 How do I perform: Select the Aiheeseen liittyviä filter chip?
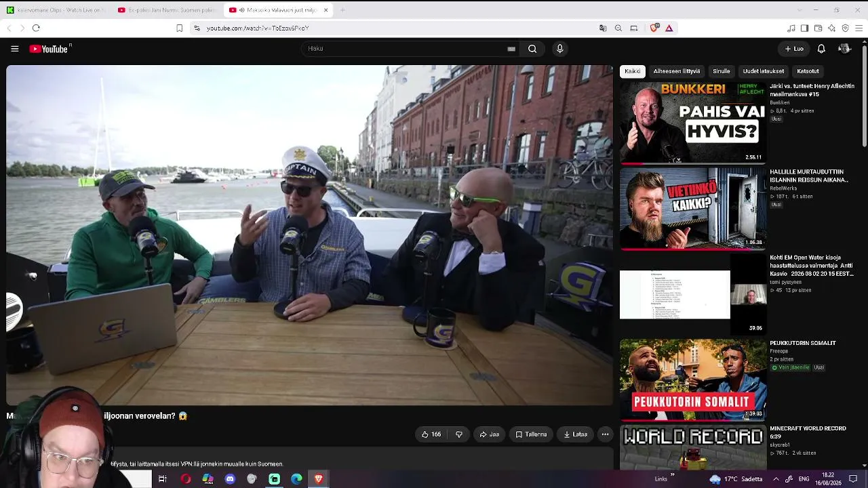(677, 71)
